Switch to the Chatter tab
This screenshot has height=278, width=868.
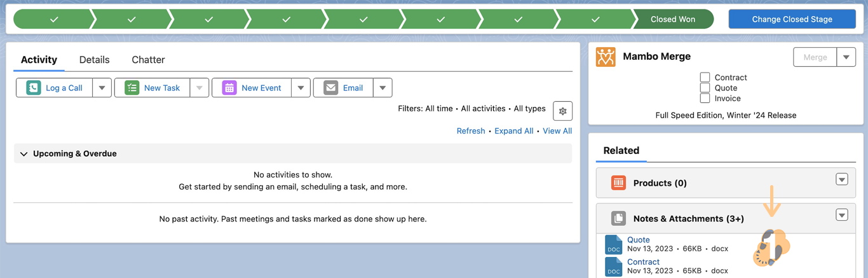[148, 60]
